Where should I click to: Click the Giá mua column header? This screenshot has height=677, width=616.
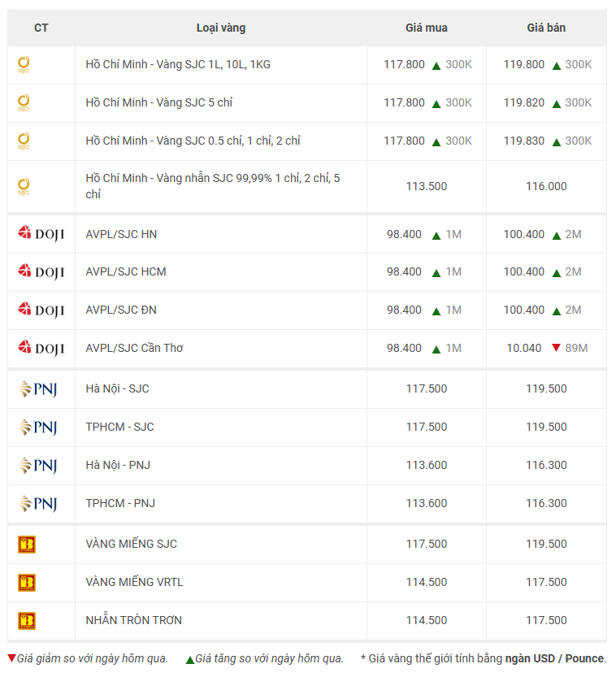click(427, 28)
